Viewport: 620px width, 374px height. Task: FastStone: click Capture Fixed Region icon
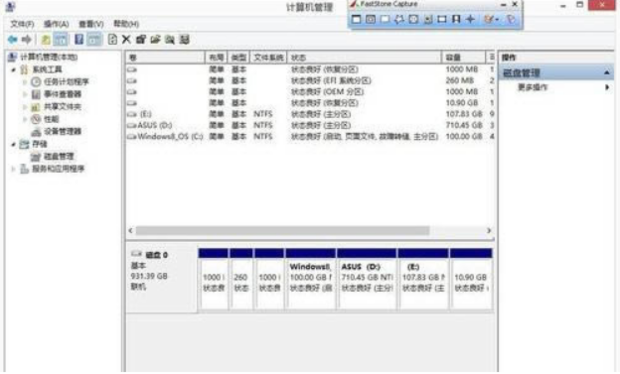point(442,19)
